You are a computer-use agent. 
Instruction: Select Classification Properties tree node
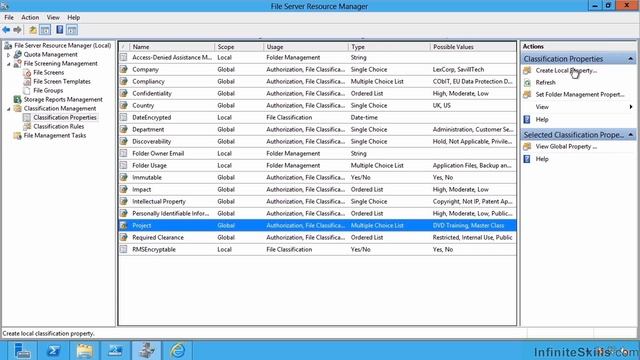click(65, 118)
